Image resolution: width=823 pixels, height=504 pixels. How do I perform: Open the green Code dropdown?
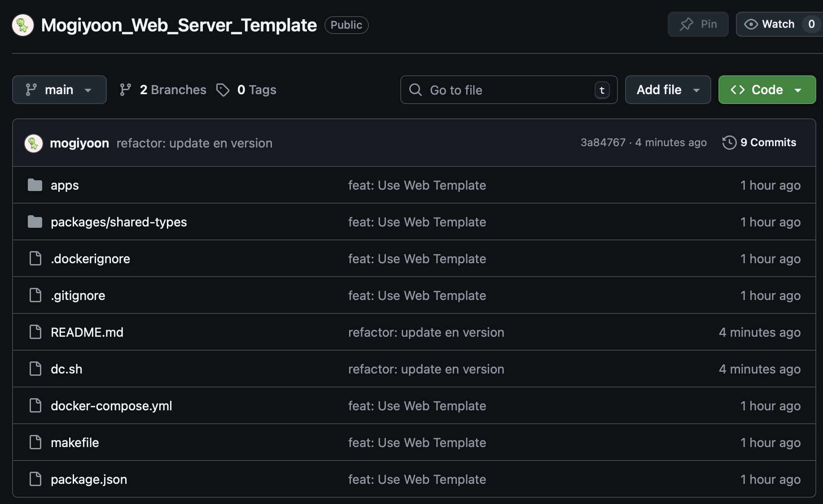pyautogui.click(x=767, y=90)
